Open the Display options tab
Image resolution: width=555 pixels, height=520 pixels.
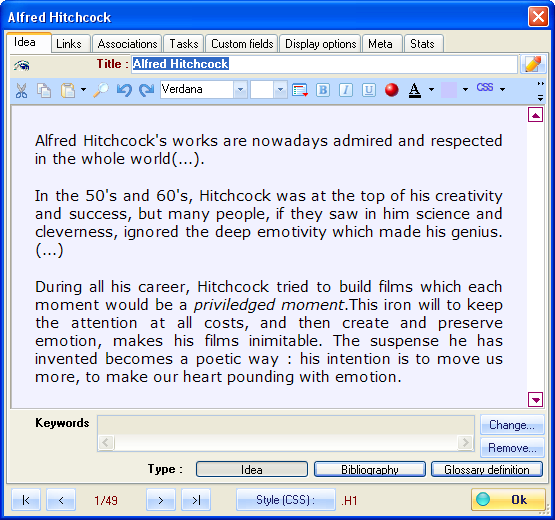click(x=320, y=44)
